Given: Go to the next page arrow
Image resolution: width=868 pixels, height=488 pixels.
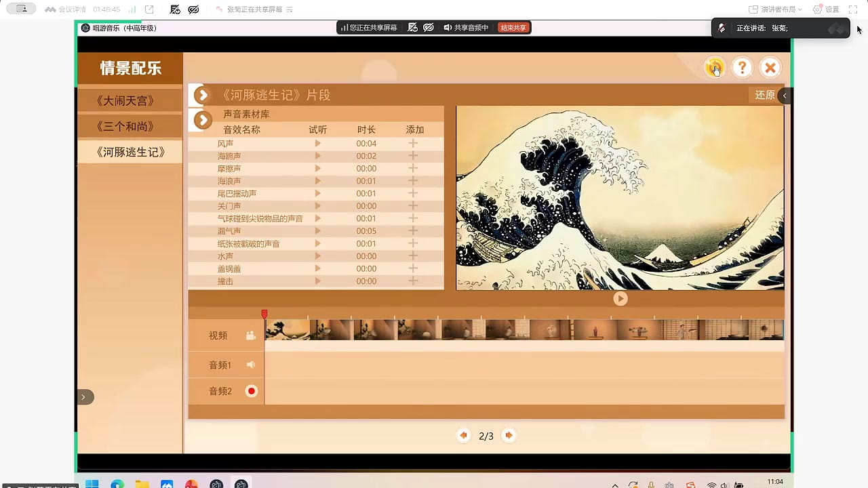Looking at the screenshot, I should (x=509, y=435).
